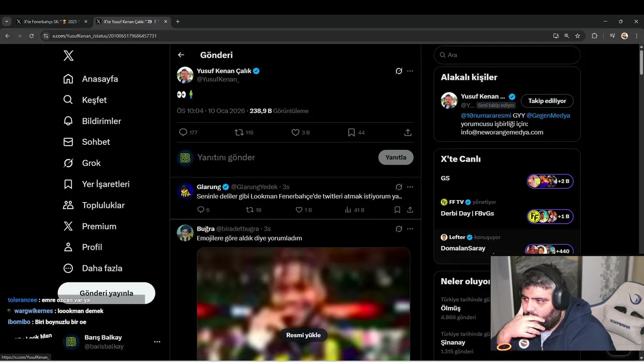
Task: Click the Yanıtla button
Action: pos(396,157)
